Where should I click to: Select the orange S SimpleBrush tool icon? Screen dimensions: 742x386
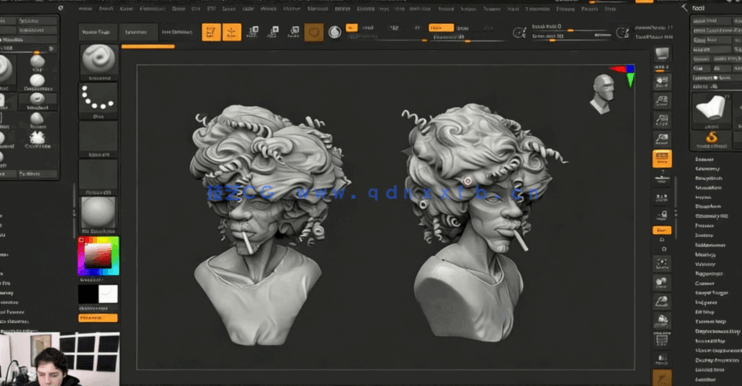[712, 140]
